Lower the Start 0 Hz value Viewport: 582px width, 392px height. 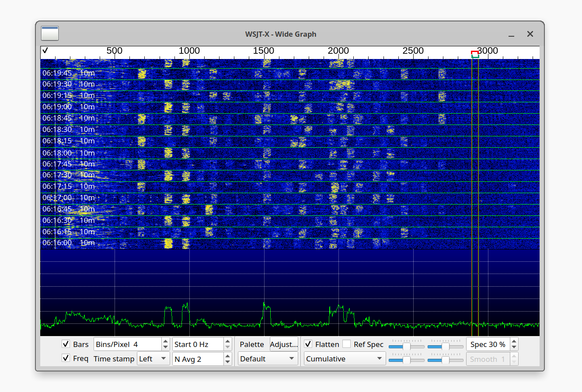(x=227, y=347)
